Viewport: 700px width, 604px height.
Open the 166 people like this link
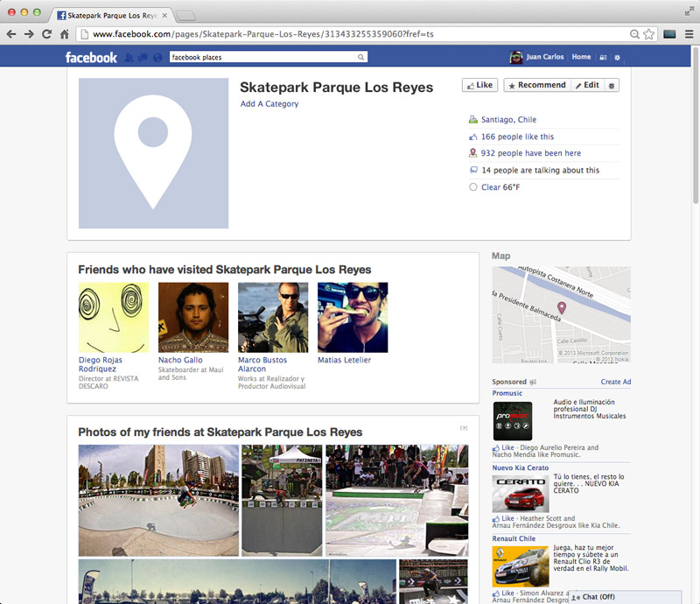[x=517, y=137]
